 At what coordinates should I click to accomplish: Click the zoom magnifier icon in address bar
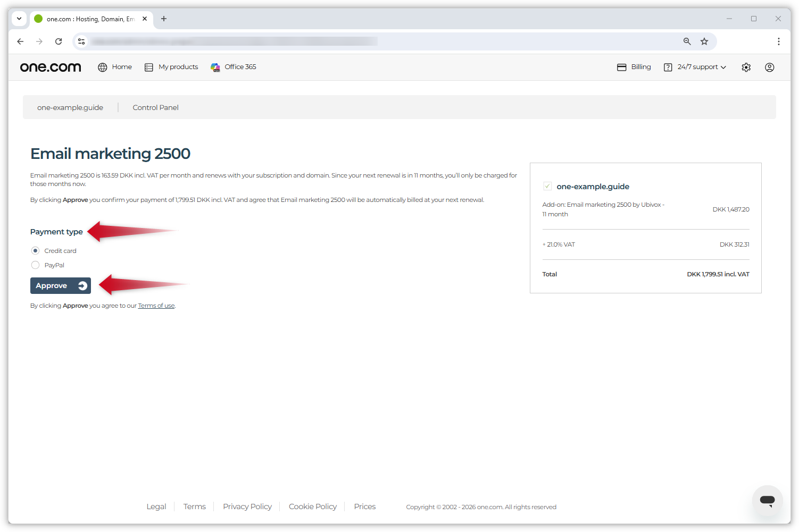point(687,41)
